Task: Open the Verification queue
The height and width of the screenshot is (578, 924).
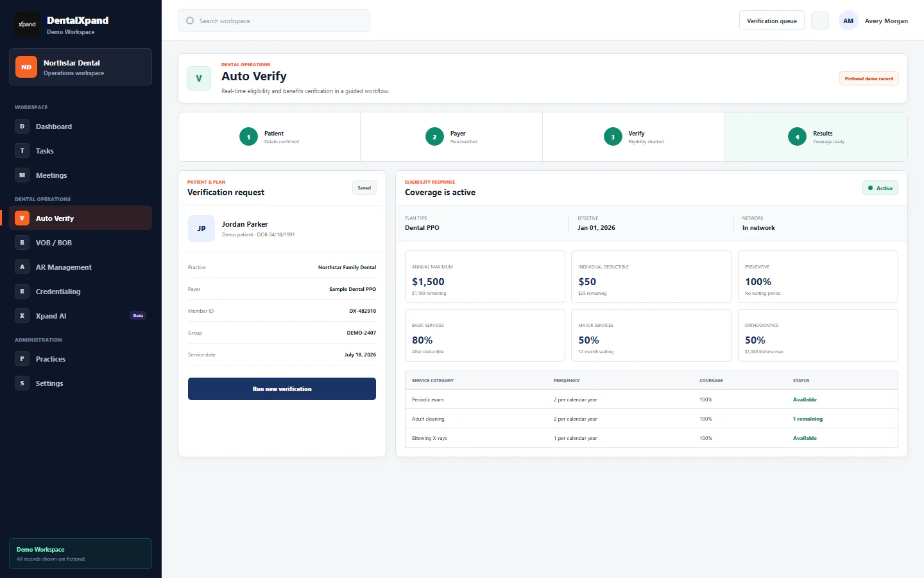Action: pos(772,21)
